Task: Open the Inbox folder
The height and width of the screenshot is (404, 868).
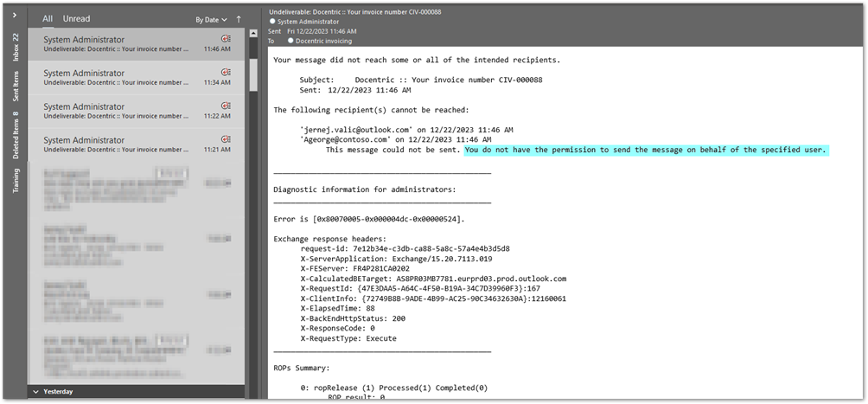Action: point(16,48)
